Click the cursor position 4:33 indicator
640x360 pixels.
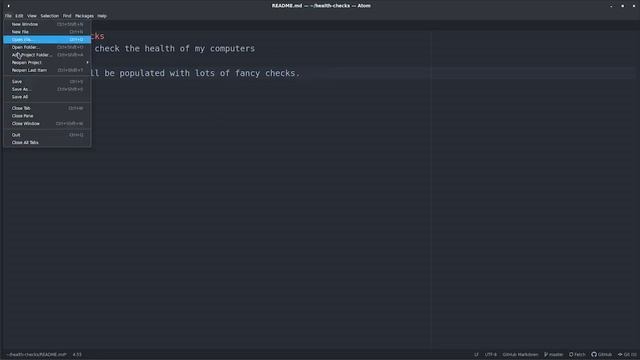tap(77, 355)
